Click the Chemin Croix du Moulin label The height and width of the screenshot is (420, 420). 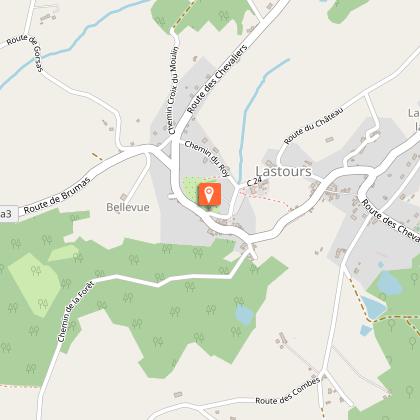pyautogui.click(x=173, y=90)
